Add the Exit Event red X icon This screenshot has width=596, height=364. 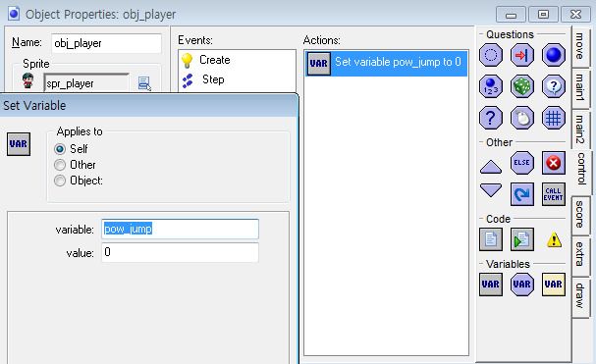pyautogui.click(x=554, y=163)
